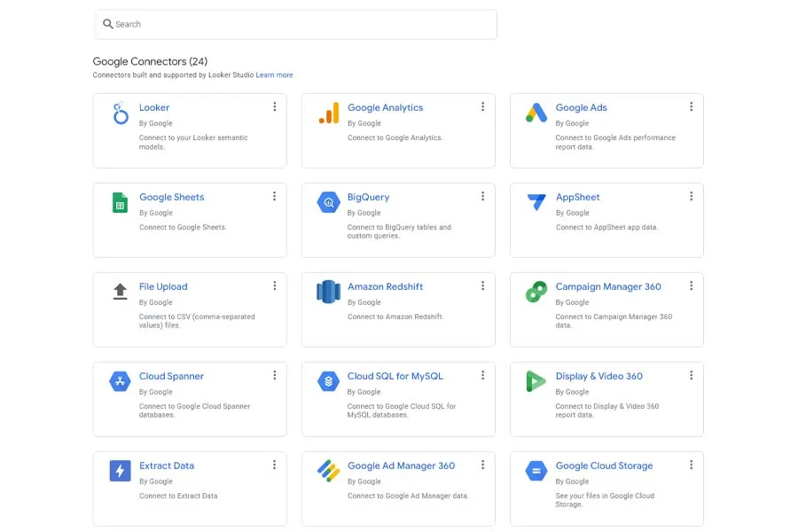Select the Cloud SQL for MySQL title
Screen dimensions: 798x532
[x=395, y=376]
